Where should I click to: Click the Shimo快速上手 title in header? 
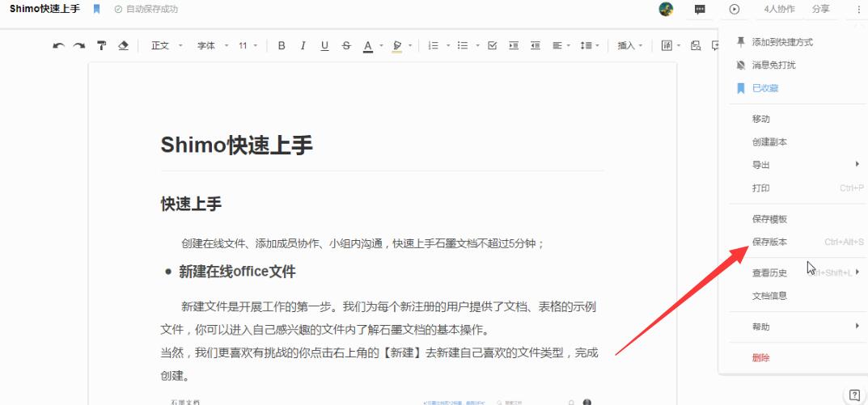(x=44, y=9)
